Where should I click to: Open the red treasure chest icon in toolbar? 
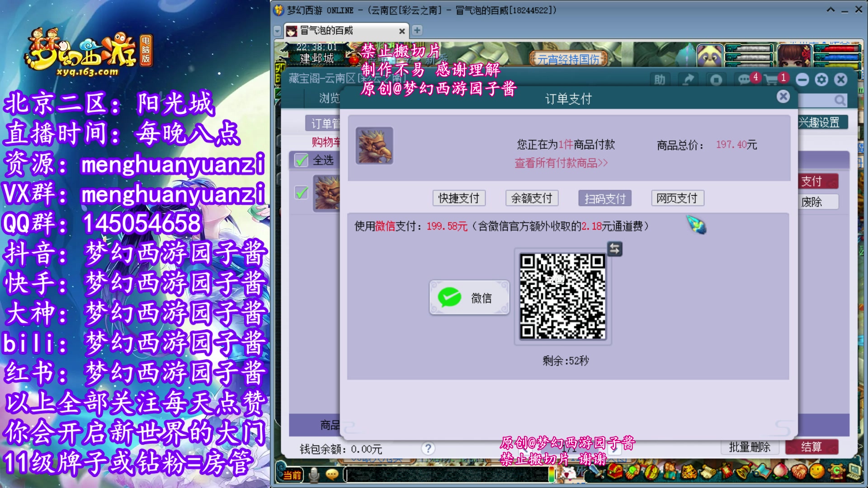click(615, 472)
